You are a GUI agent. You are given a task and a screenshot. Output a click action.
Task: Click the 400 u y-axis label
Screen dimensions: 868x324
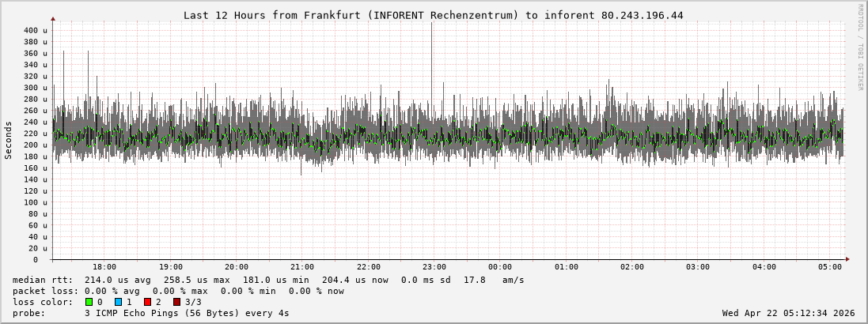[x=35, y=30]
